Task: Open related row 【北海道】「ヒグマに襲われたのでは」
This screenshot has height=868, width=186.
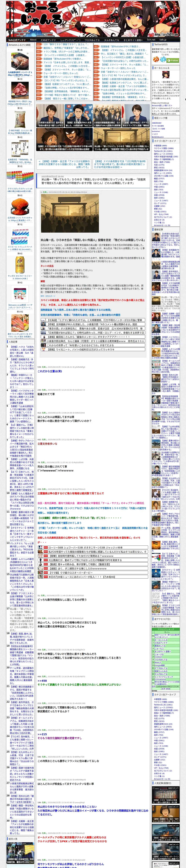Action: 93,320
